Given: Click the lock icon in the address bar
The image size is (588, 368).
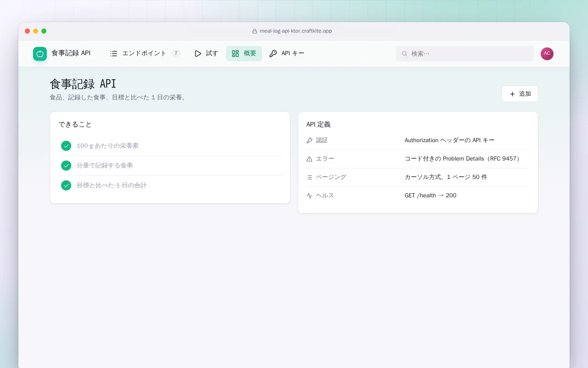Looking at the screenshot, I should (x=254, y=31).
